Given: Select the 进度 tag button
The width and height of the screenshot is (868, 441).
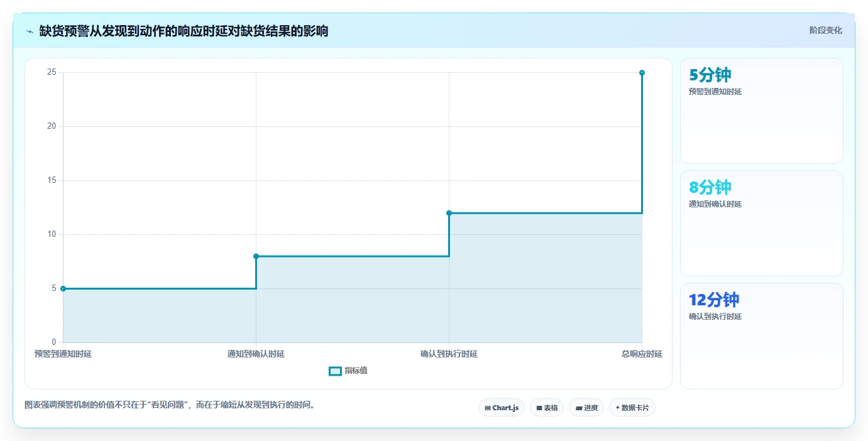Looking at the screenshot, I should pyautogui.click(x=586, y=408).
